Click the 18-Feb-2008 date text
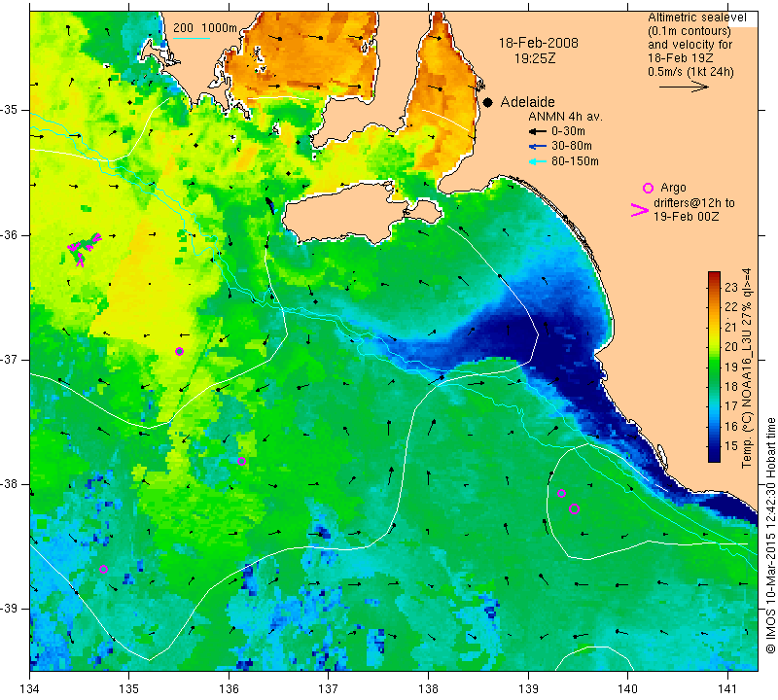 539,43
